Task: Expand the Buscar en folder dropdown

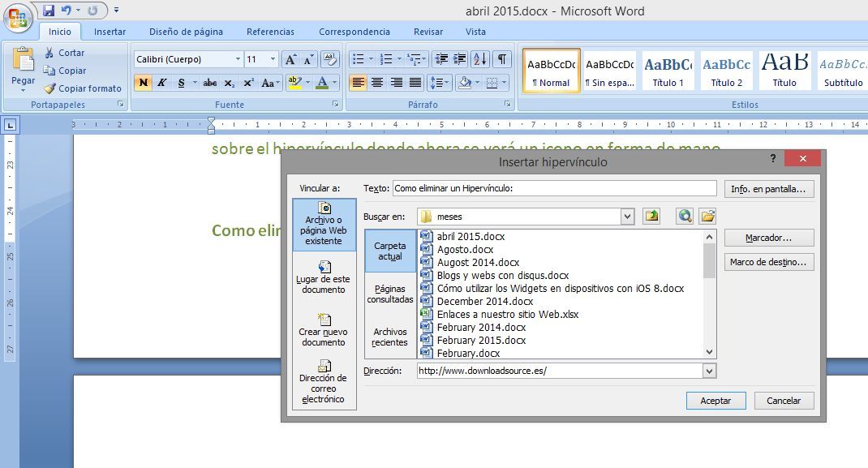Action: (x=626, y=217)
